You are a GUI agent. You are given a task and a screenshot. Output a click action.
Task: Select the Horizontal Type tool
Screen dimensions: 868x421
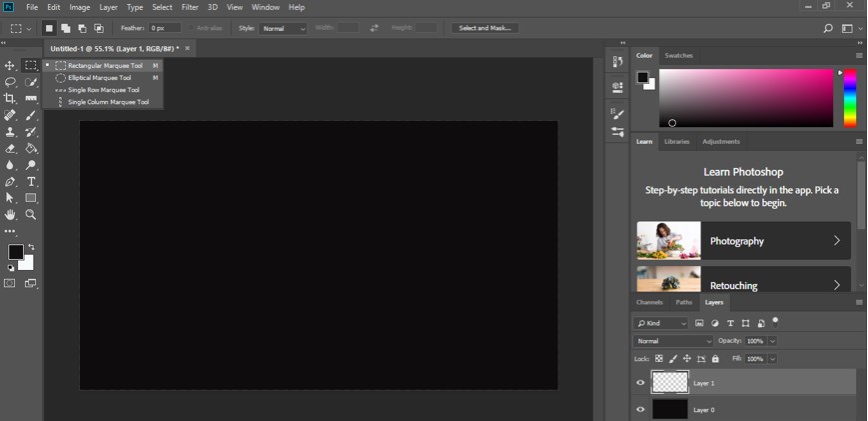click(31, 182)
